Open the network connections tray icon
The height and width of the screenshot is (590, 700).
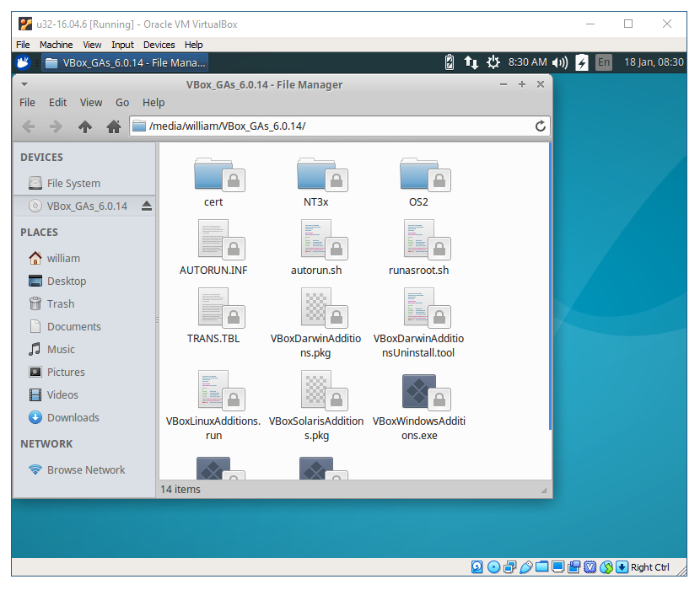click(471, 62)
